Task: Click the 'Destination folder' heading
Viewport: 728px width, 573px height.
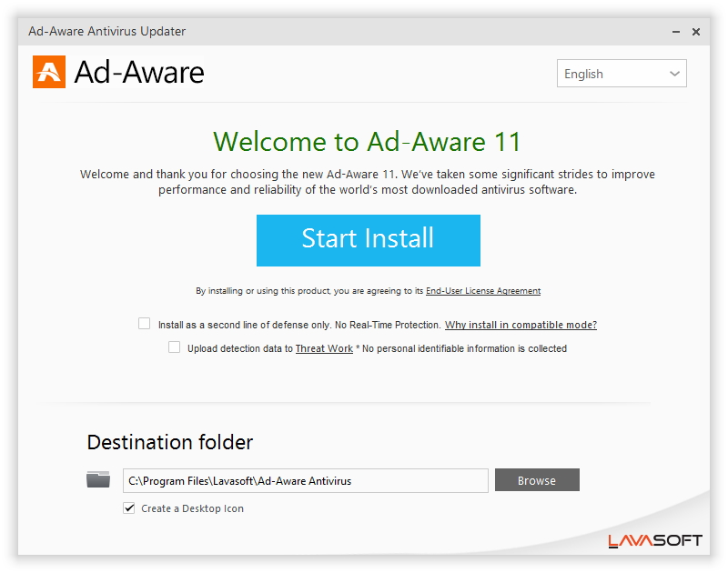Action: coord(170,442)
